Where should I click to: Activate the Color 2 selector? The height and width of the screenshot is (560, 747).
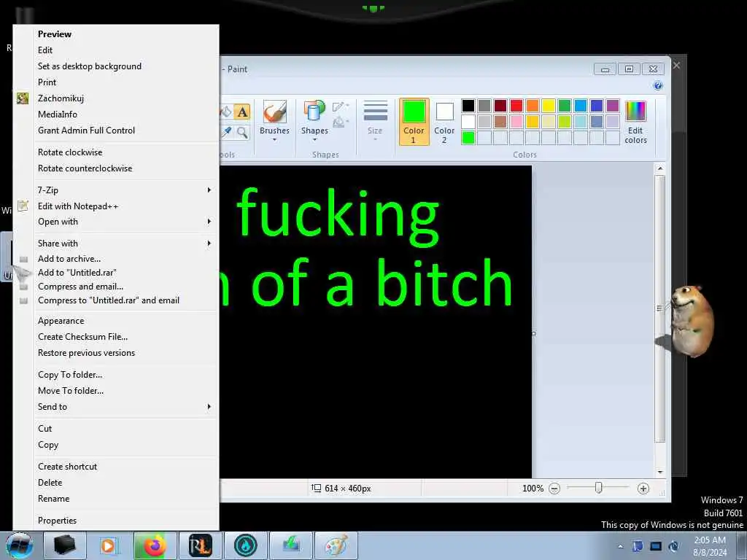coord(444,122)
